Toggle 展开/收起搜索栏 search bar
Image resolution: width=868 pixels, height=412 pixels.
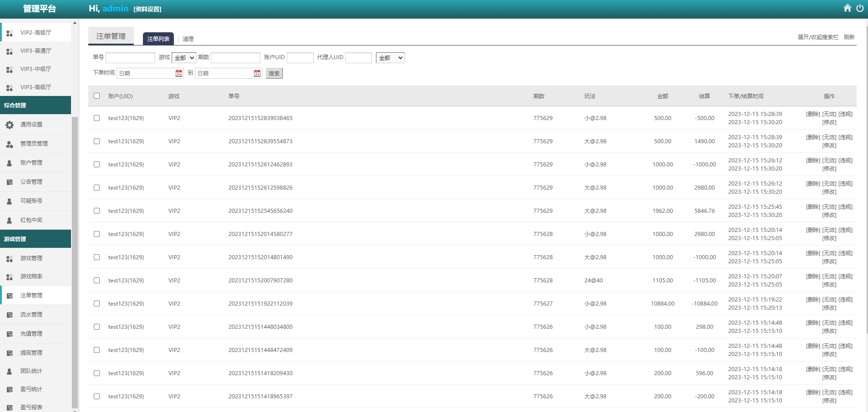[817, 37]
